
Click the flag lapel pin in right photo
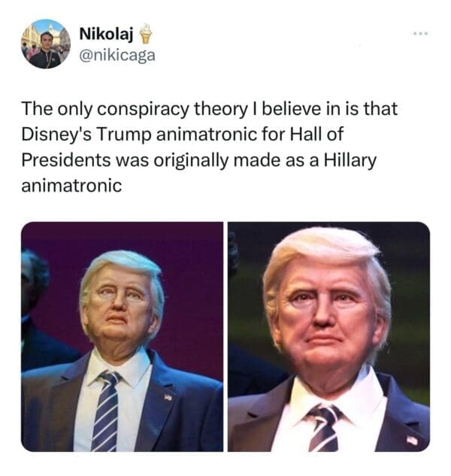coord(412,440)
